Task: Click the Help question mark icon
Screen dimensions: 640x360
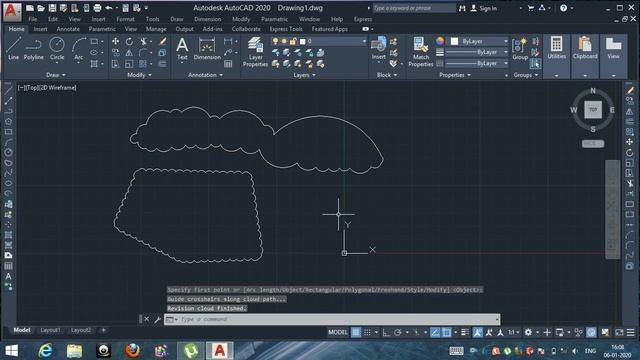Action: click(x=563, y=8)
